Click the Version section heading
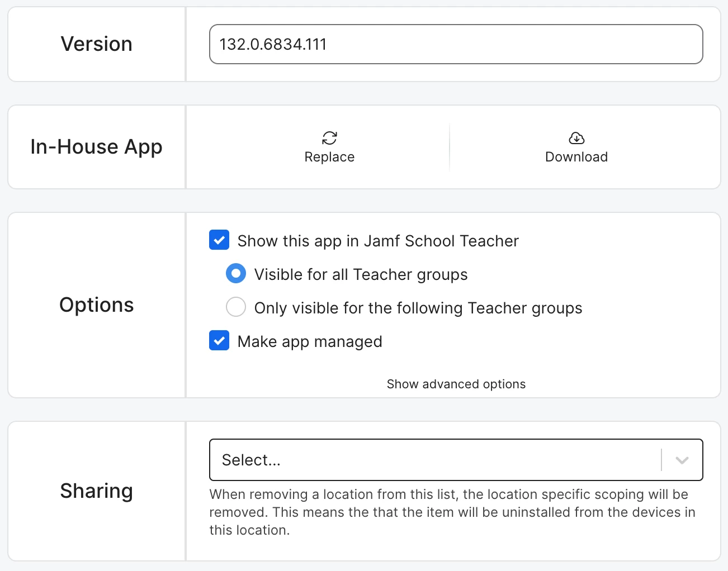This screenshot has height=571, width=728. [x=97, y=44]
